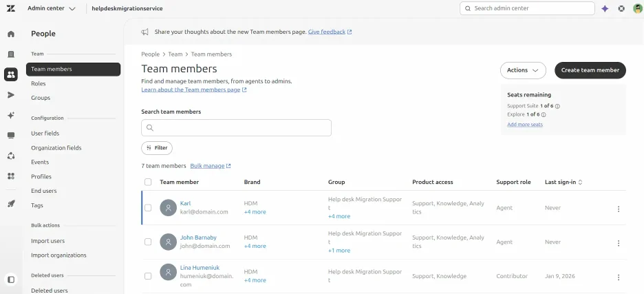The width and height of the screenshot is (644, 294).
Task: Toggle the select-all team members checkbox
Action: point(148,182)
